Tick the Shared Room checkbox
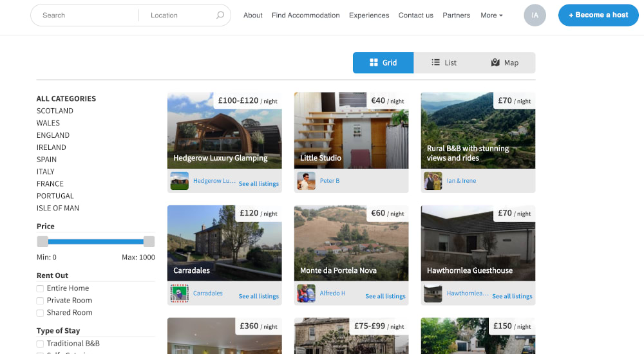This screenshot has height=354, width=644. (x=40, y=313)
